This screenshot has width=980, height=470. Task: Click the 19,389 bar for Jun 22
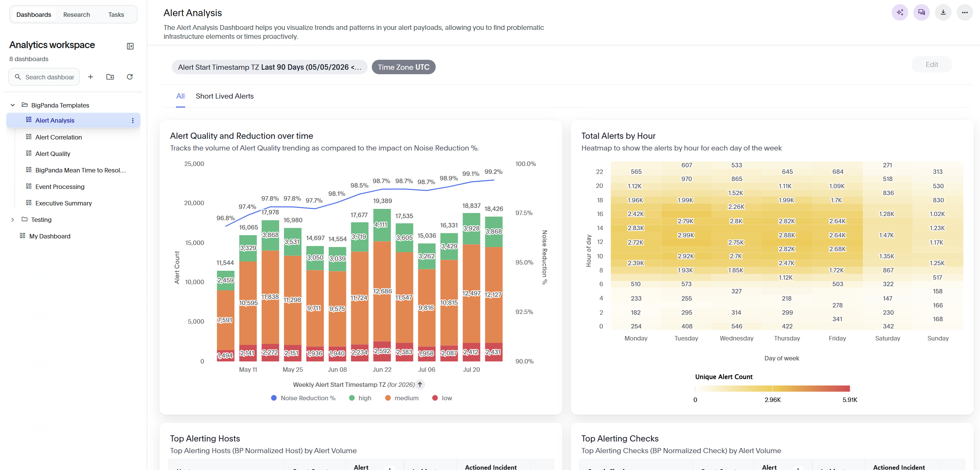[x=382, y=285]
